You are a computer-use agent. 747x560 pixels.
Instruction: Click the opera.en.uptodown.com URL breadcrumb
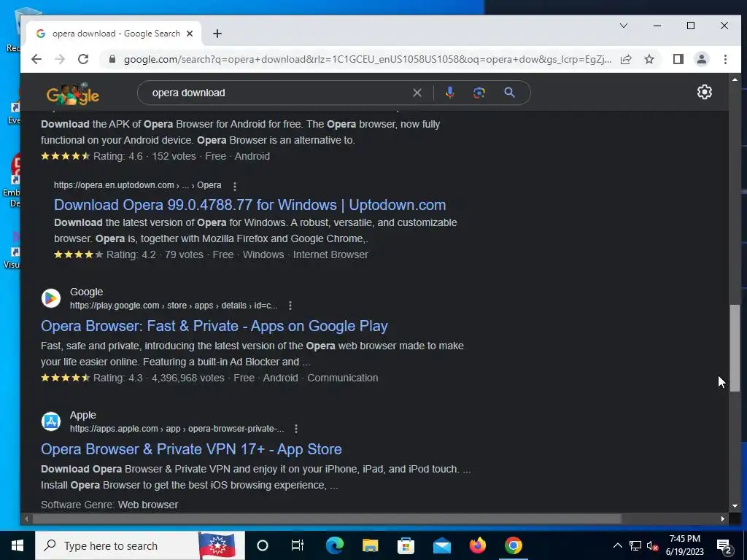point(137,185)
